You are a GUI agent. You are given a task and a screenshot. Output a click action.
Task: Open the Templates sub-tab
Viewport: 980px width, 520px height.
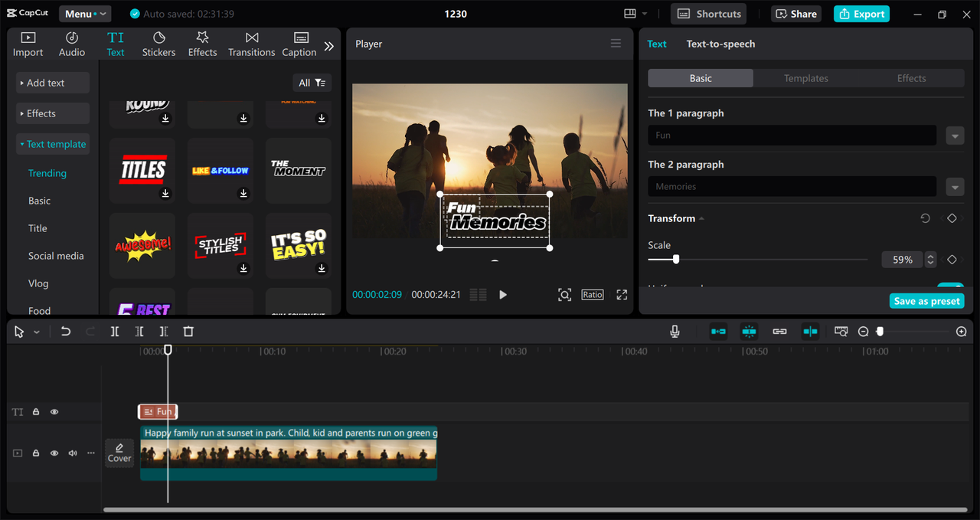coord(805,78)
